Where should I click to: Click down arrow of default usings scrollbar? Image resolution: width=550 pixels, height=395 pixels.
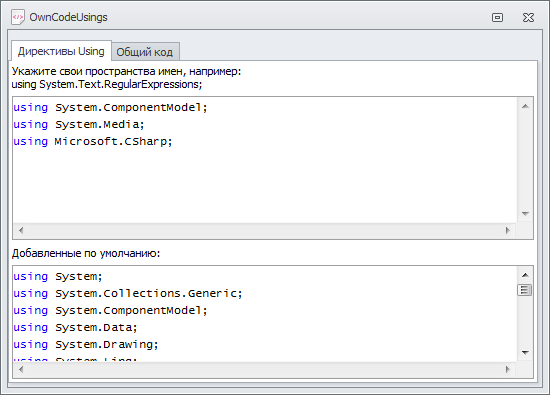pos(525,353)
